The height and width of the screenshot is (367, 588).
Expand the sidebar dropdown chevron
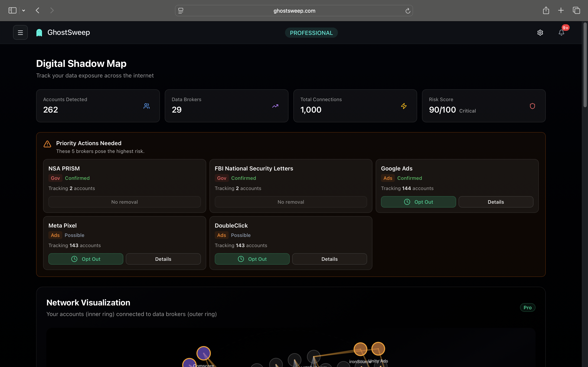[x=23, y=10]
